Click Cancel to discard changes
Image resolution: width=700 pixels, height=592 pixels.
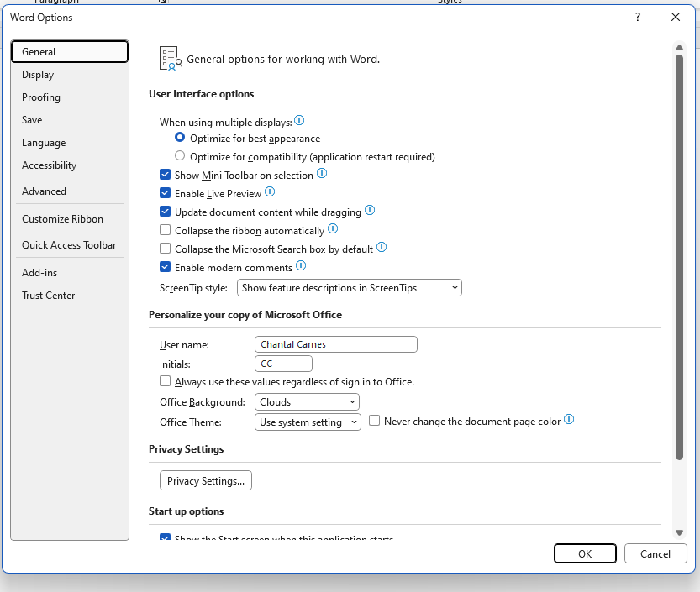(x=655, y=553)
